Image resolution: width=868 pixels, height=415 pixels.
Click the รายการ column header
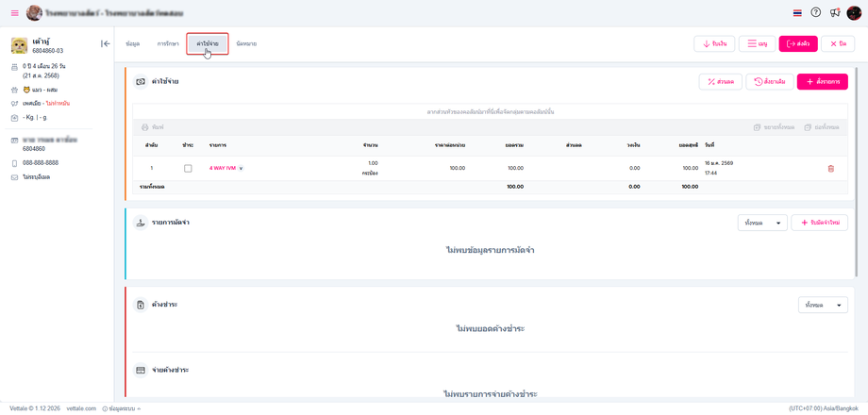[x=218, y=145]
